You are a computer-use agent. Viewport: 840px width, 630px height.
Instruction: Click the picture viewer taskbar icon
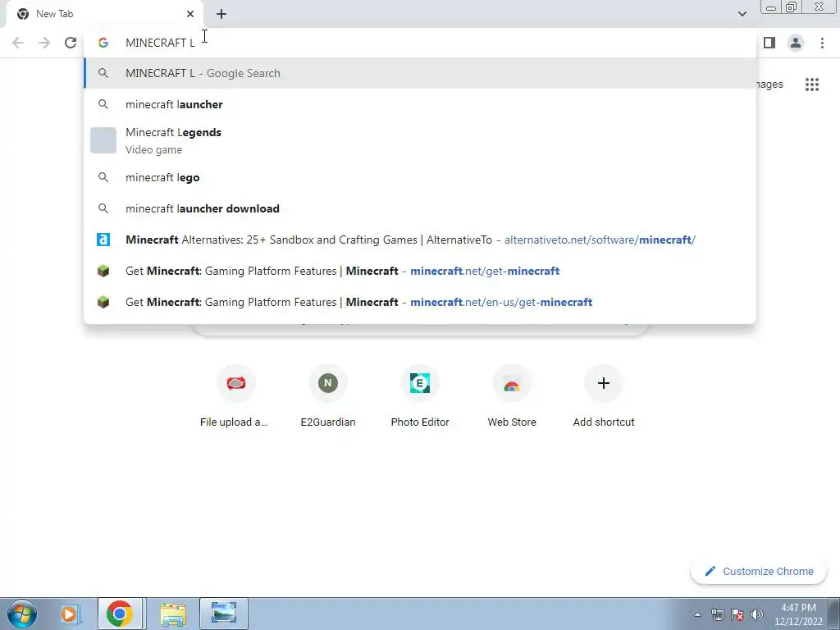click(224, 614)
